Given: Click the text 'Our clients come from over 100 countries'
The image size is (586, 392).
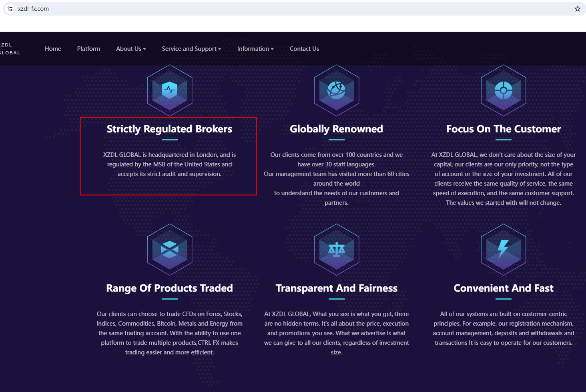Looking at the screenshot, I should (326, 155).
